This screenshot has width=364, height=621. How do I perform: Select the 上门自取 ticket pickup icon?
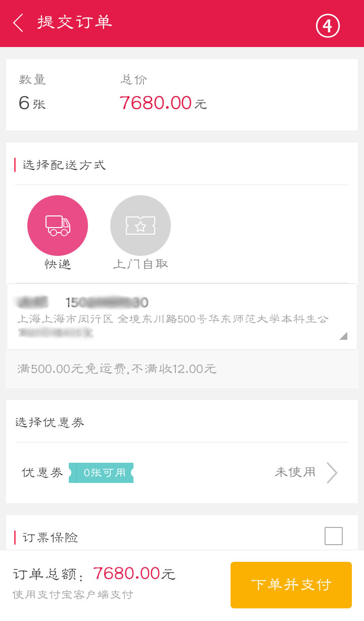tap(141, 226)
